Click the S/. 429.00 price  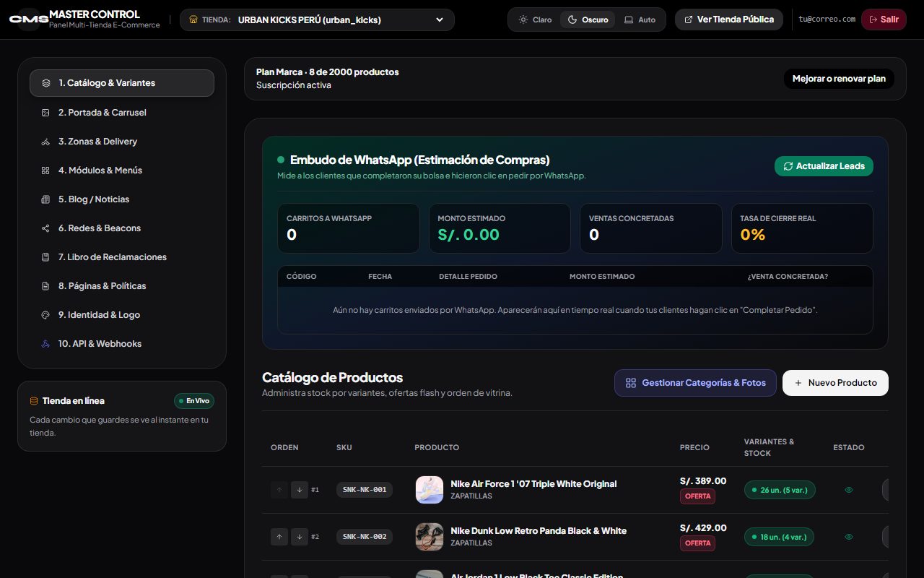pyautogui.click(x=703, y=528)
